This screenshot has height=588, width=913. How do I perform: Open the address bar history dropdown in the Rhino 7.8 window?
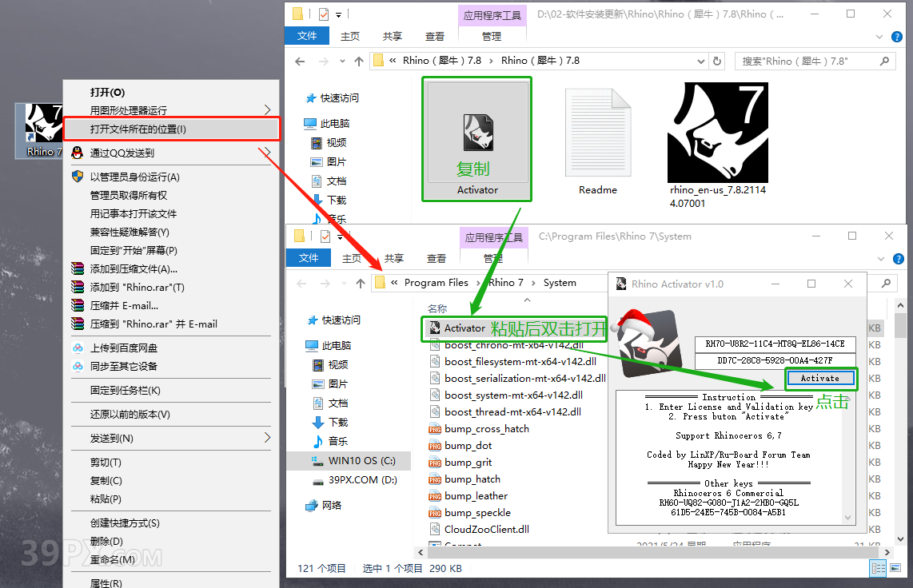pos(701,61)
